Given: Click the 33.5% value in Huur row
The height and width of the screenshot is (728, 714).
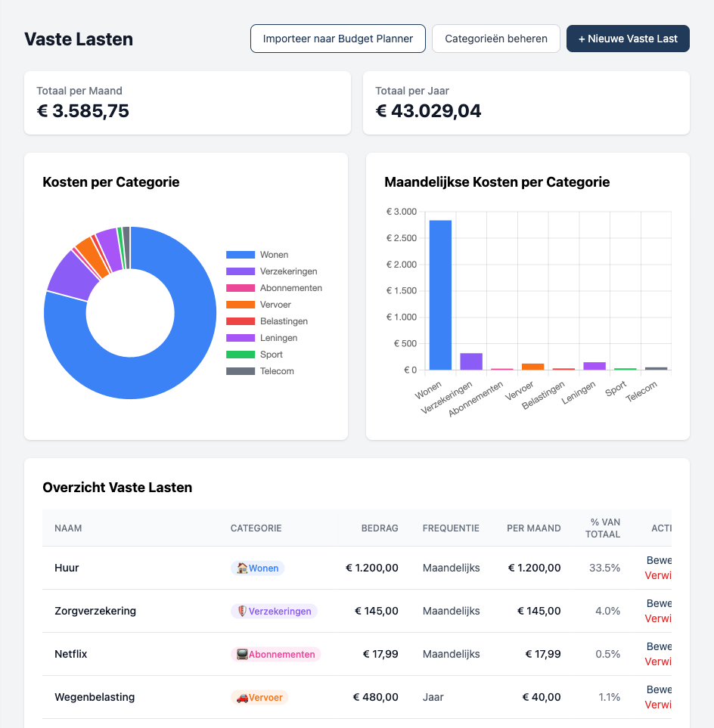Looking at the screenshot, I should coord(604,568).
